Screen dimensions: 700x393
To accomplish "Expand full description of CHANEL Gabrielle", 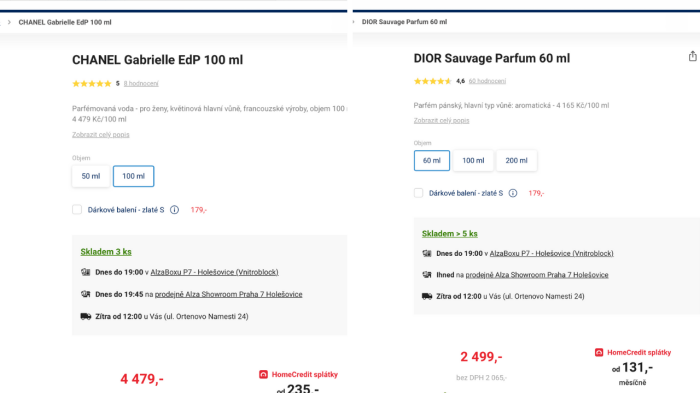I will [x=101, y=134].
